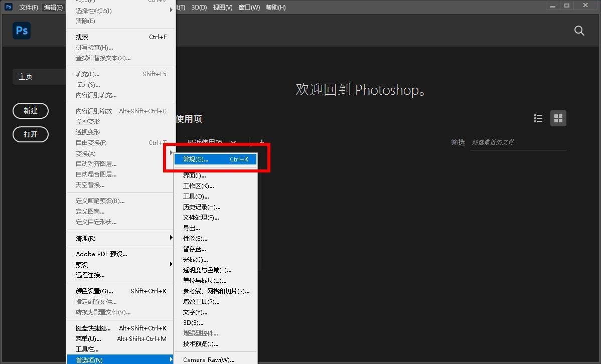The width and height of the screenshot is (601, 364).
Task: Choose 技术预览(J)... in submenu
Action: (x=215, y=343)
